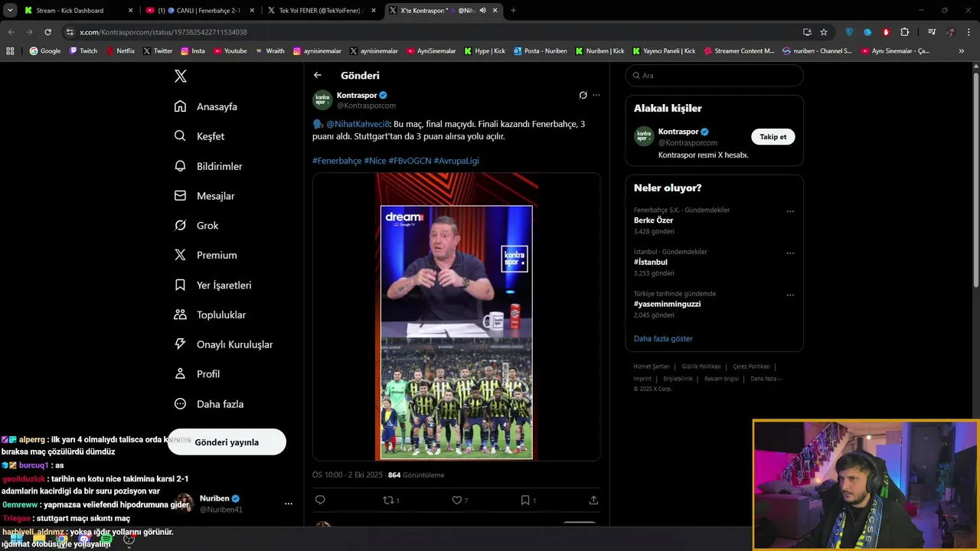
Task: Open Çerez Politikası footer link
Action: coord(751,367)
